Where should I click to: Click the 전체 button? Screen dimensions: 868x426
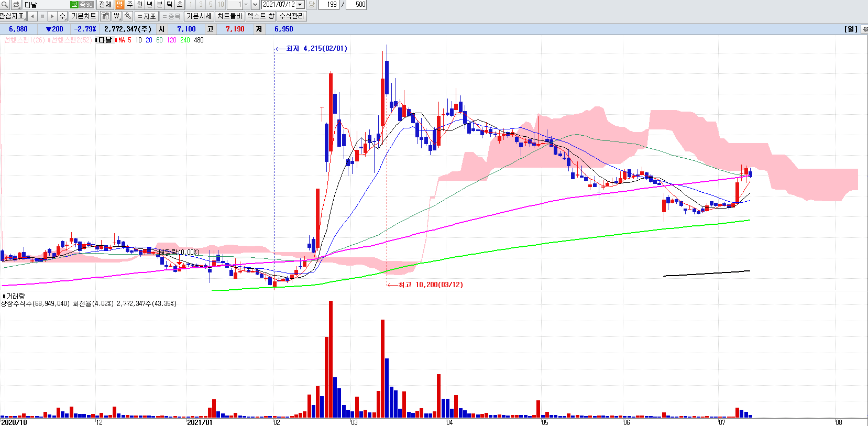pyautogui.click(x=105, y=4)
